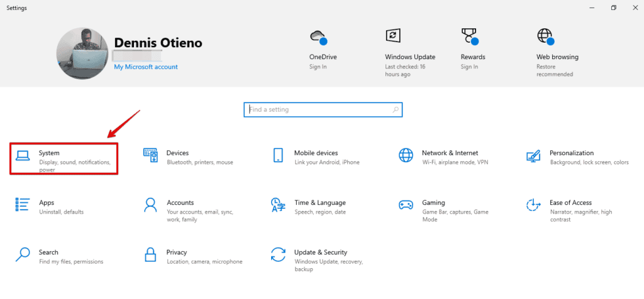The height and width of the screenshot is (299, 644).
Task: Click the Time & Language icon
Action: tap(278, 205)
